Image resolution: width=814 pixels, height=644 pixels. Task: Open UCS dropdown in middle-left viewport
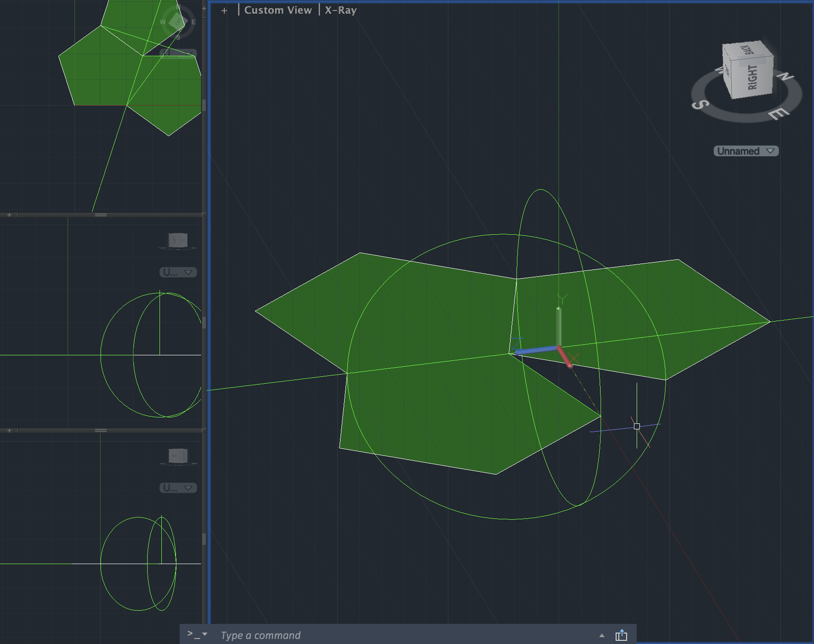[x=178, y=272]
